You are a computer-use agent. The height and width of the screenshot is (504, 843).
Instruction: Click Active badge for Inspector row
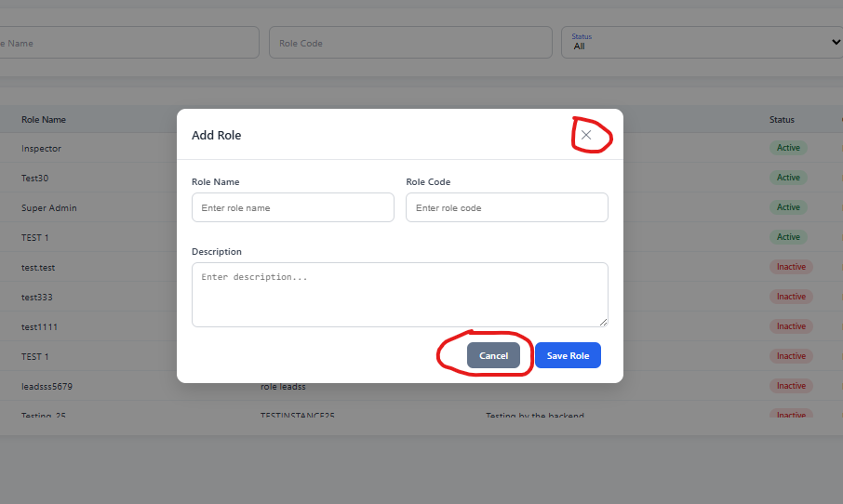[x=788, y=148]
